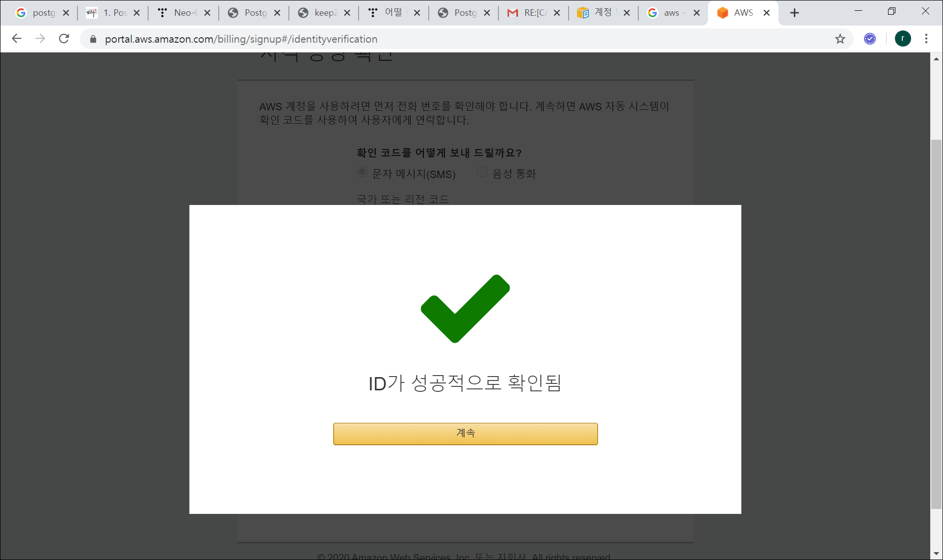Select 음성 통화 radio option

(482, 172)
